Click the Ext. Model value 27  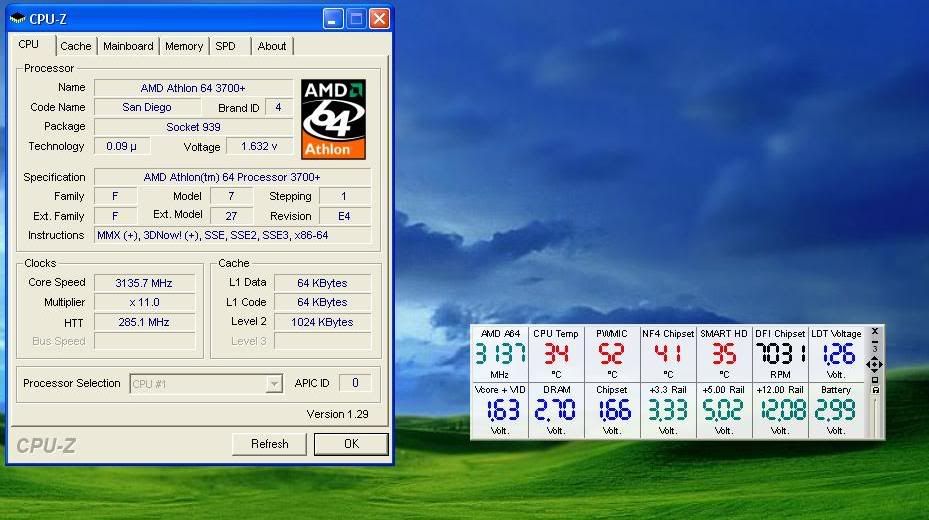tap(231, 216)
